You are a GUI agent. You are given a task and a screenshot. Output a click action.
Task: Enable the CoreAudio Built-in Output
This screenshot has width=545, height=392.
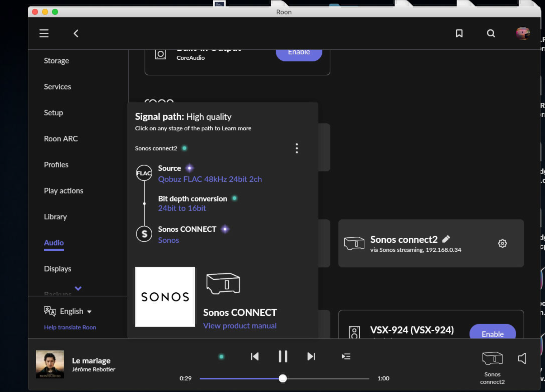(x=299, y=53)
